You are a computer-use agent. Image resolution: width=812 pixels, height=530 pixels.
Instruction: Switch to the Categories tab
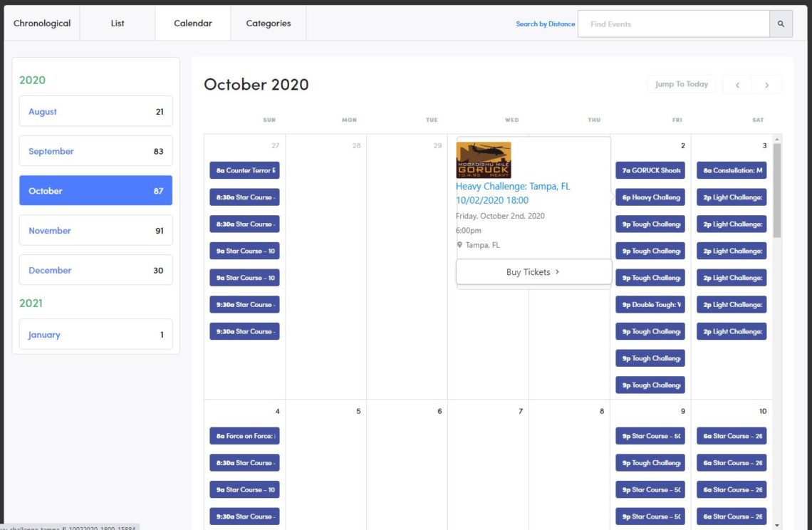(x=269, y=24)
